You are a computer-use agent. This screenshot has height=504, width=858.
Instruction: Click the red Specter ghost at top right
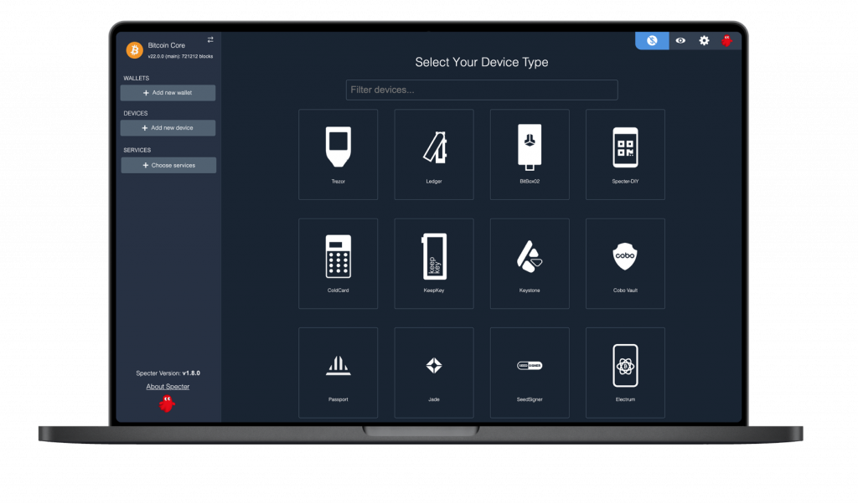coord(728,39)
